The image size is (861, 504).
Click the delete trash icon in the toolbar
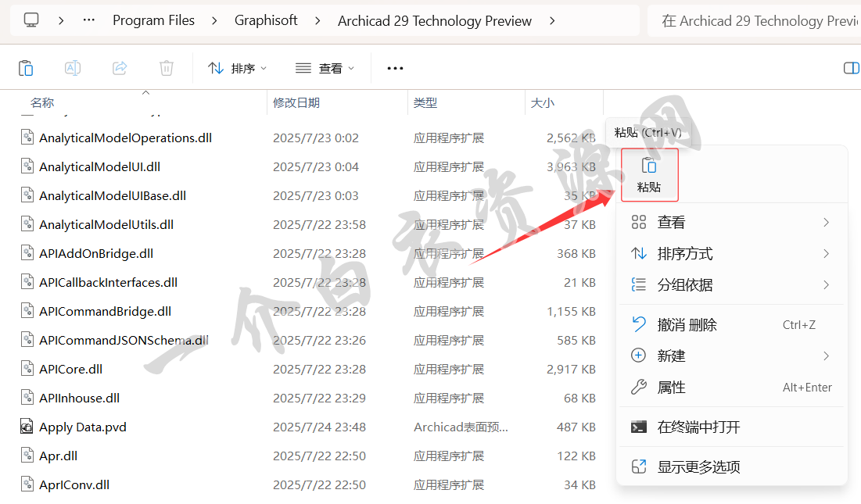(167, 68)
